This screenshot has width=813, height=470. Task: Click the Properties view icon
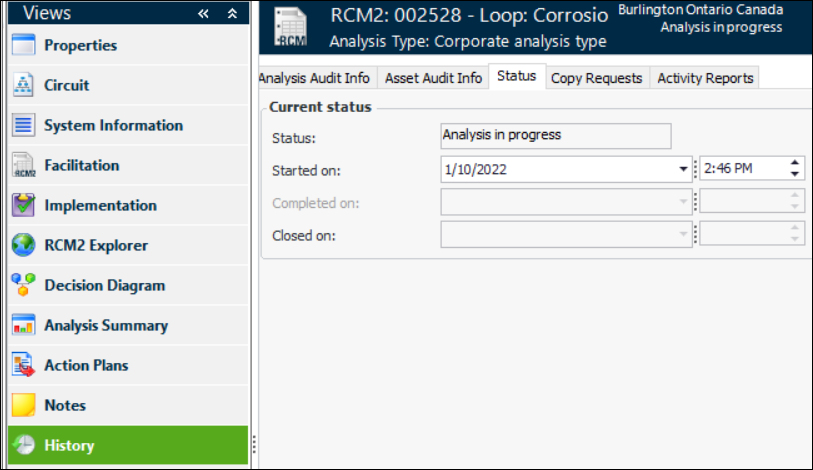[x=23, y=45]
